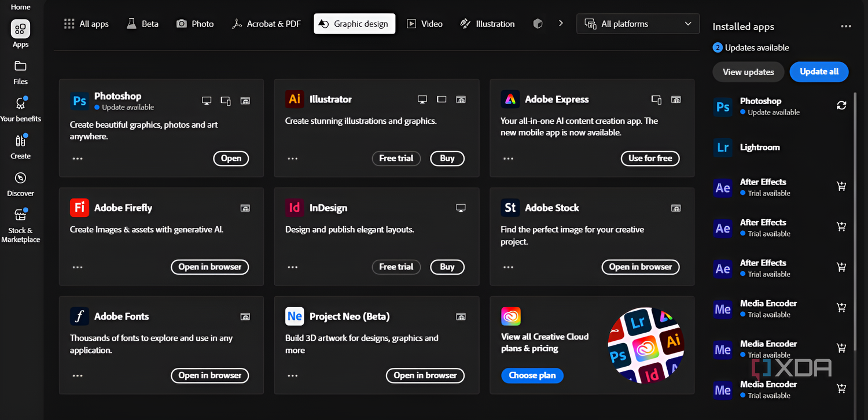The height and width of the screenshot is (420, 868).
Task: Open Your benefits in sidebar
Action: coord(20,109)
